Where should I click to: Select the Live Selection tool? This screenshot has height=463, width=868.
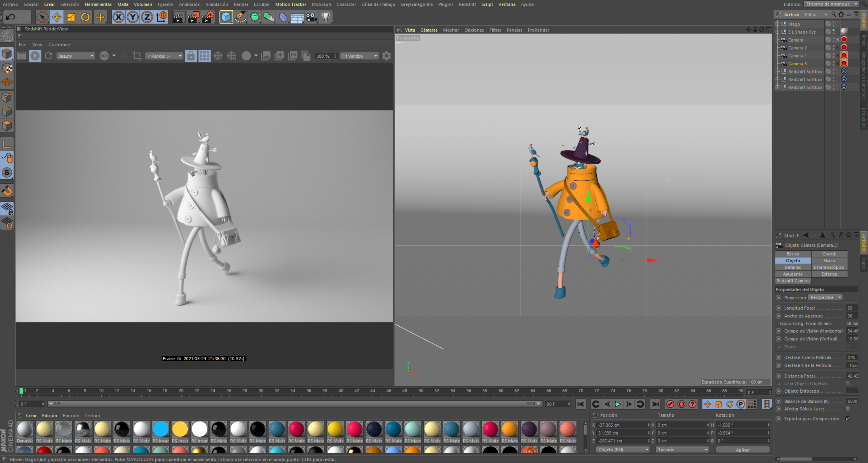pyautogui.click(x=42, y=17)
